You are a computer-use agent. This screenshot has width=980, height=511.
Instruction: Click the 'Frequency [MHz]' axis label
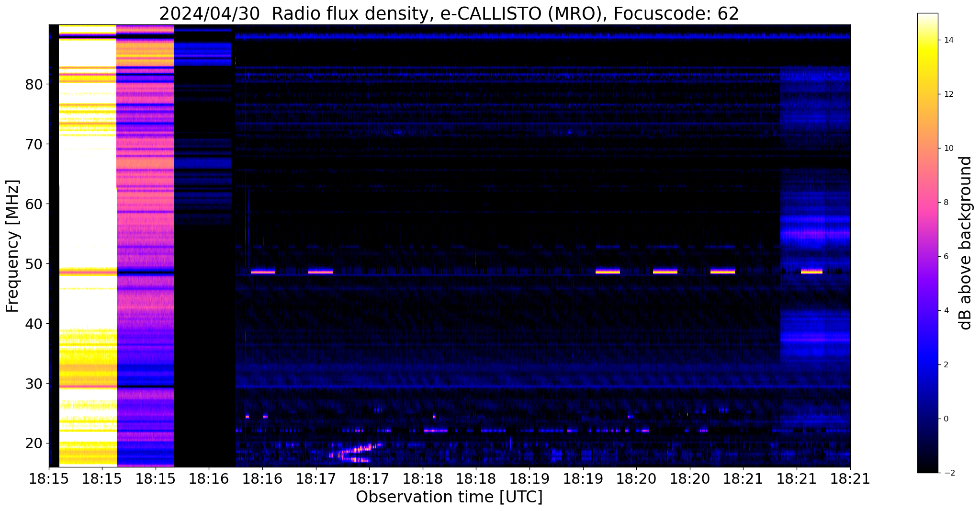tap(13, 246)
